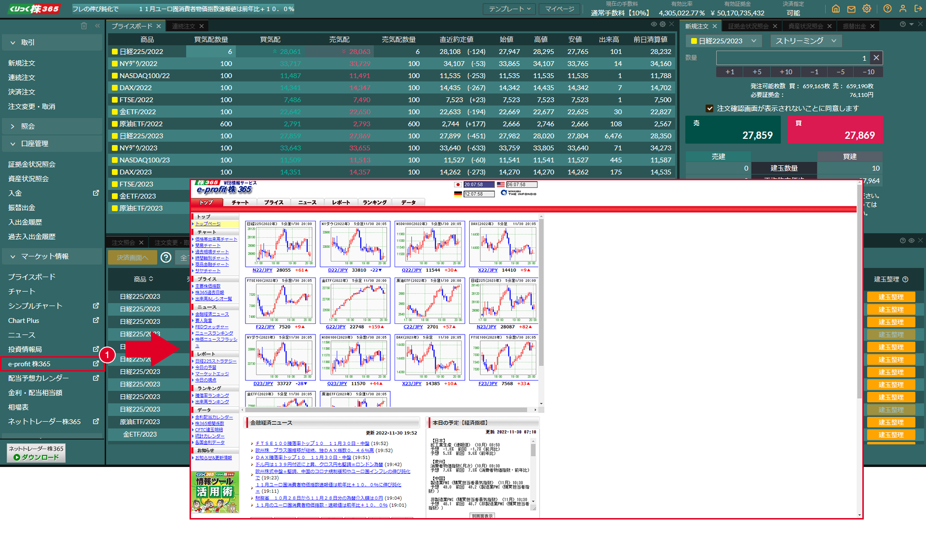The height and width of the screenshot is (560, 926).
Task: Switch to the 証拠金状況照会 tab
Action: pyautogui.click(x=748, y=26)
